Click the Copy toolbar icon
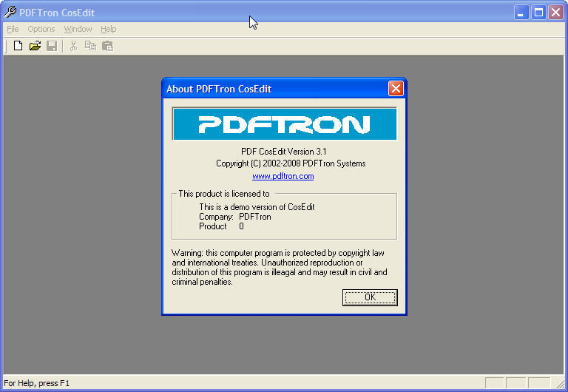The height and width of the screenshot is (392, 568). [90, 46]
